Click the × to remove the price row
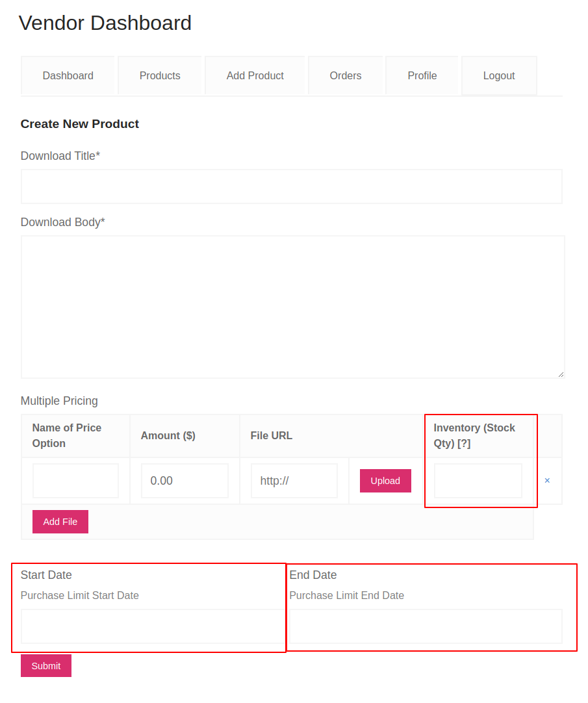The image size is (588, 703). [547, 481]
